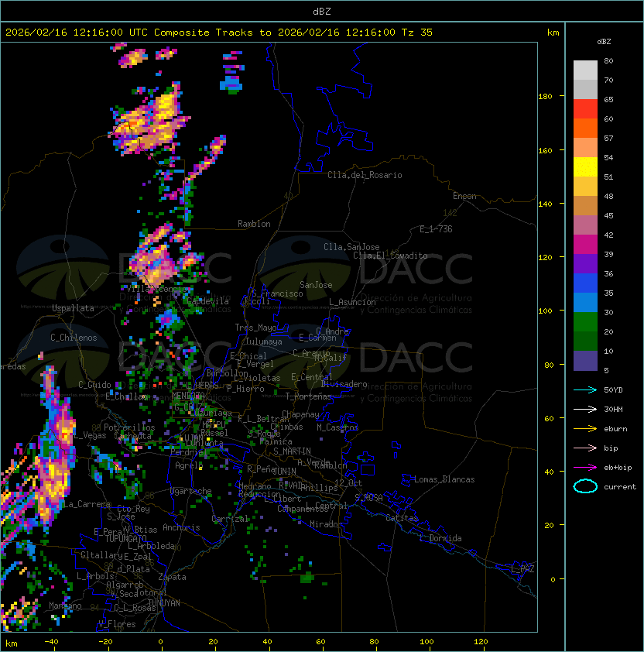Image resolution: width=644 pixels, height=652 pixels.
Task: Click the Tulumaya place label
Action: point(264,341)
